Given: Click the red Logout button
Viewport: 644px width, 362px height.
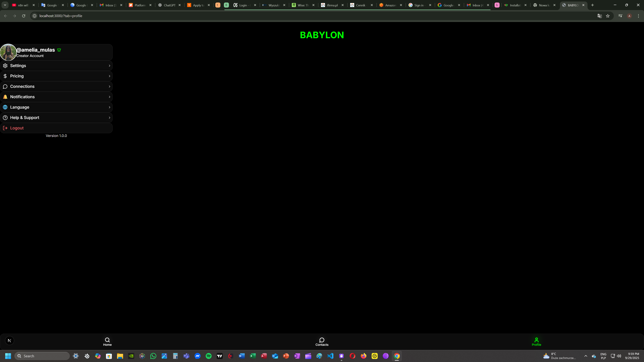Looking at the screenshot, I should 17,128.
